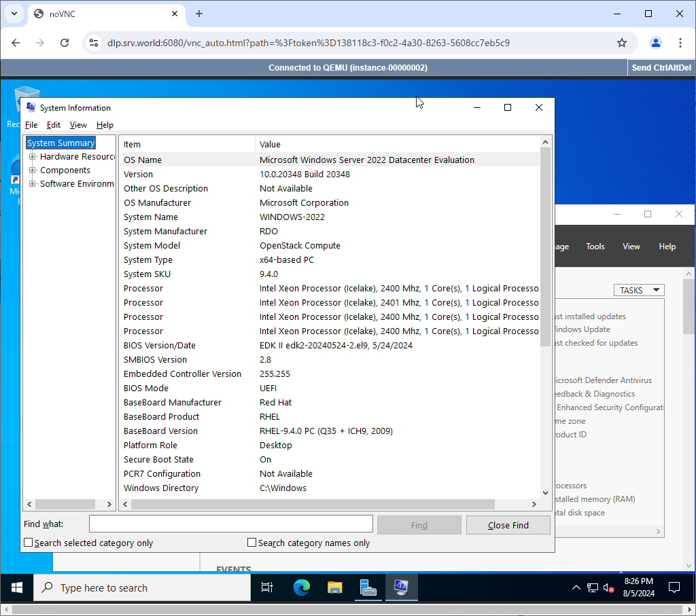Tick Search selected category only
Image resolution: width=696 pixels, height=616 pixels.
(29, 543)
